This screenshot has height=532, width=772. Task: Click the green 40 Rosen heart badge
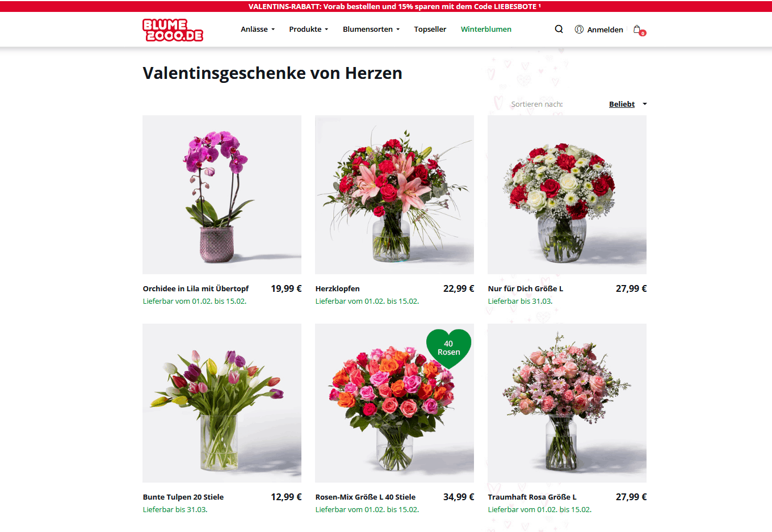(448, 348)
